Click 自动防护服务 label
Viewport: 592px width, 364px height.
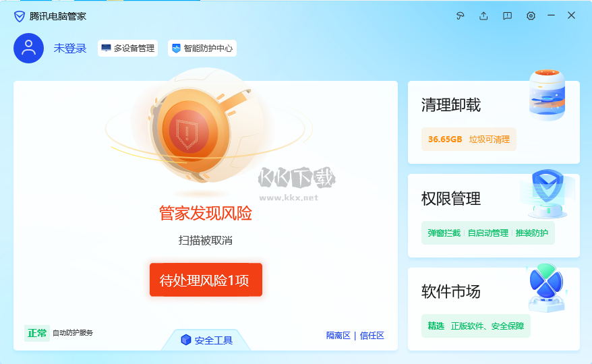click(x=73, y=333)
